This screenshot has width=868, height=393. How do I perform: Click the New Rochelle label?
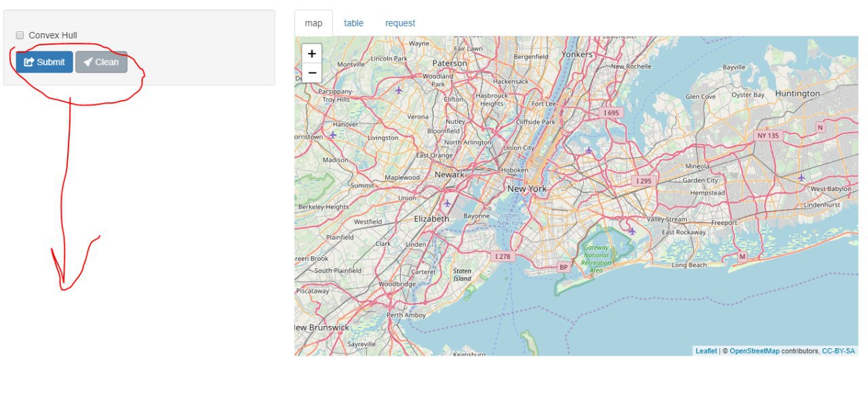(x=631, y=66)
